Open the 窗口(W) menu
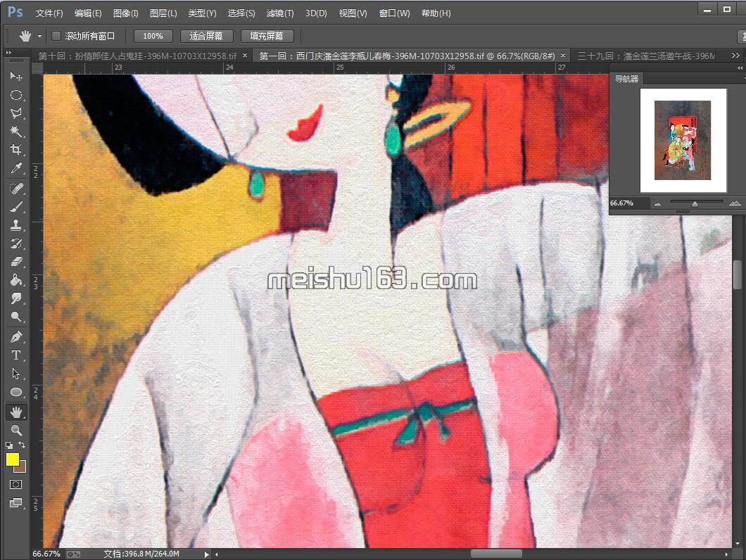The height and width of the screenshot is (560, 746). (x=394, y=13)
